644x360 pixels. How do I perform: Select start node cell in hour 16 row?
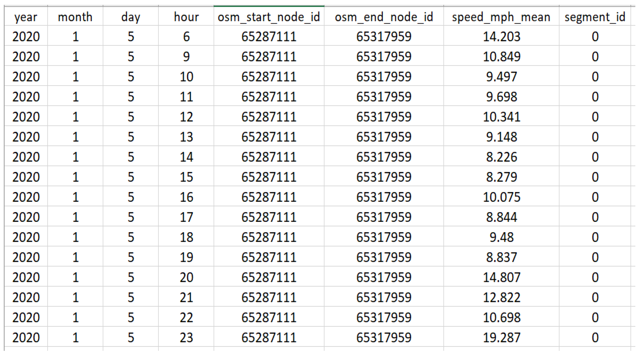269,197
